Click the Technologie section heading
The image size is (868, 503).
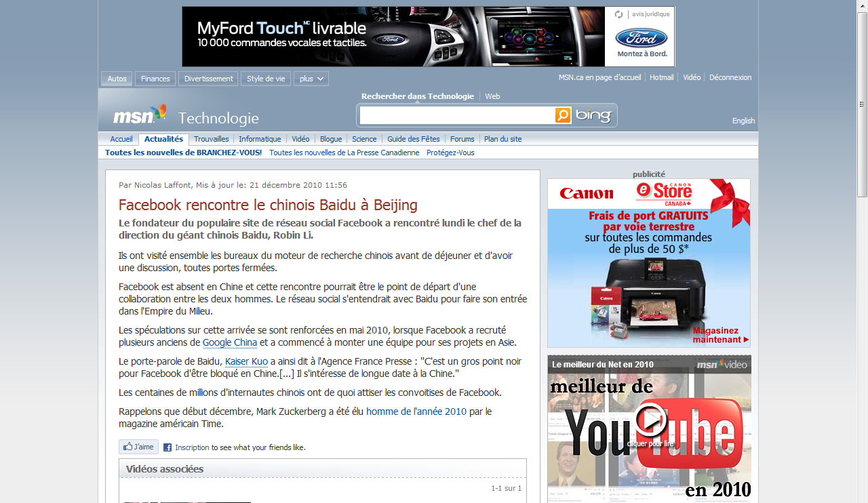(x=218, y=119)
